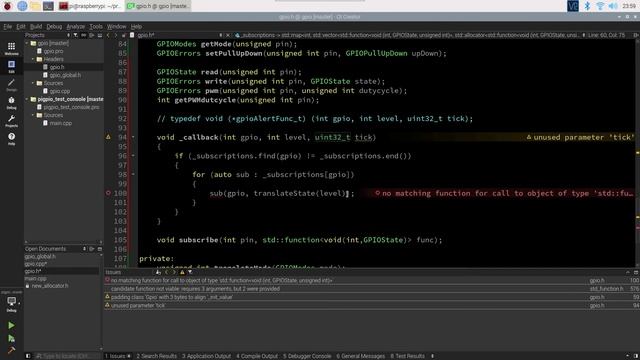Viewport: 640px width, 360px height.
Task: Fold the _callback function at line 94
Action: point(133,137)
